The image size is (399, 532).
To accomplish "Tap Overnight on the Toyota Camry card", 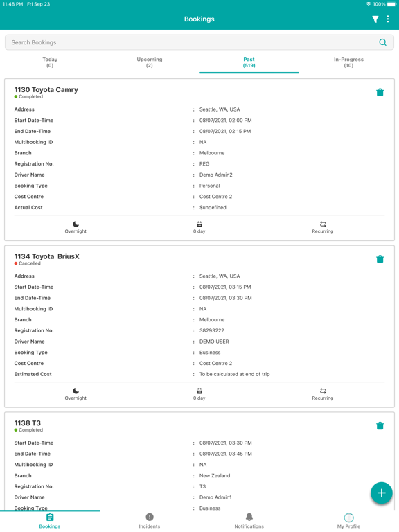I will (x=76, y=227).
